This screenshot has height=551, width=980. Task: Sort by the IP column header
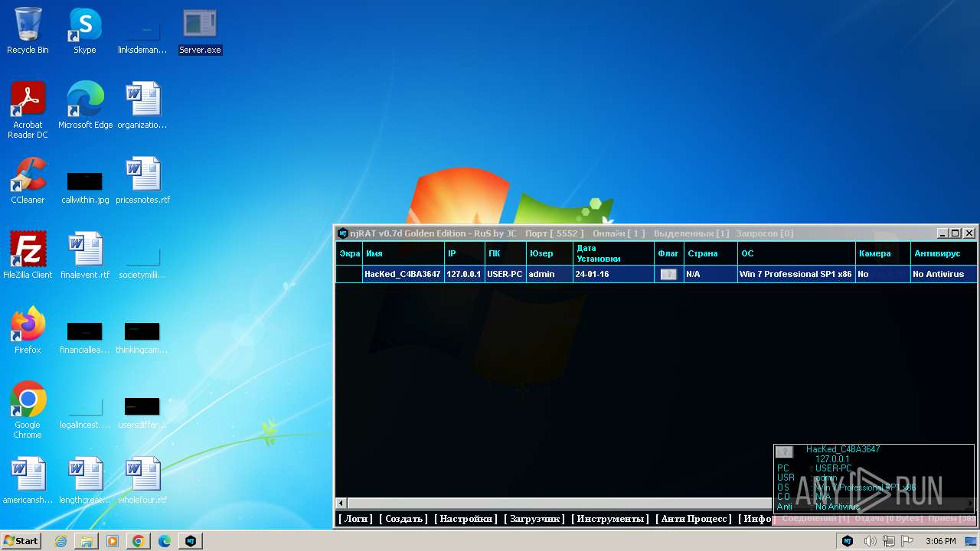tap(464, 253)
